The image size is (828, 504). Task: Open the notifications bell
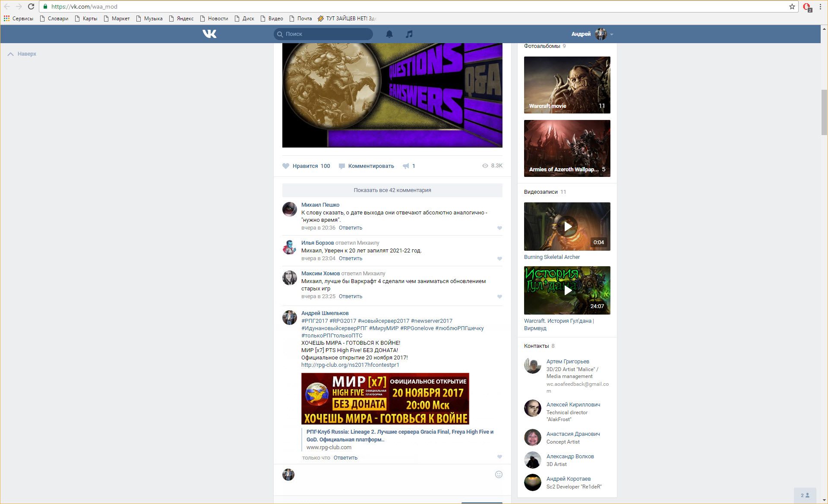pos(389,34)
